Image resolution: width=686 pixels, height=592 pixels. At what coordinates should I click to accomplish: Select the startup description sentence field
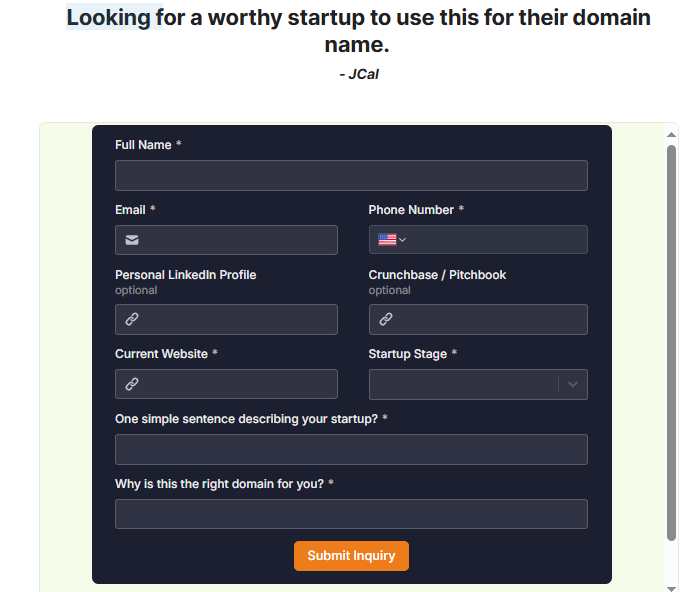(351, 450)
